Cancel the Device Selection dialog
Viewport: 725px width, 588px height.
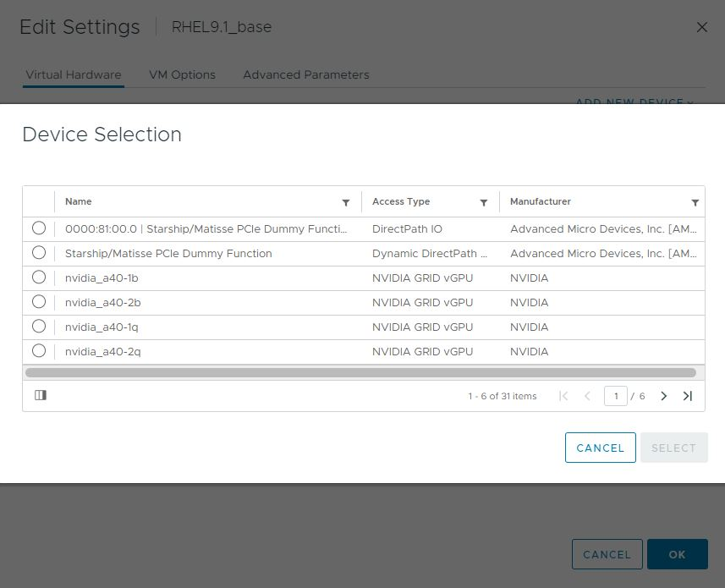[600, 448]
